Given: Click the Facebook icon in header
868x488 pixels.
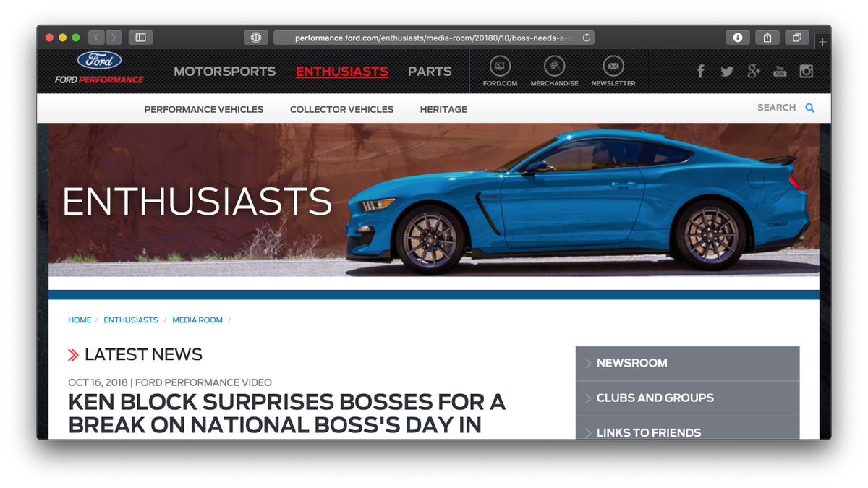Looking at the screenshot, I should 700,71.
